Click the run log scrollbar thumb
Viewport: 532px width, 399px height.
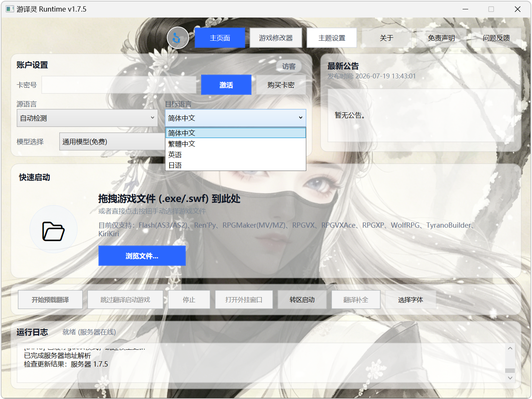pyautogui.click(x=510, y=371)
